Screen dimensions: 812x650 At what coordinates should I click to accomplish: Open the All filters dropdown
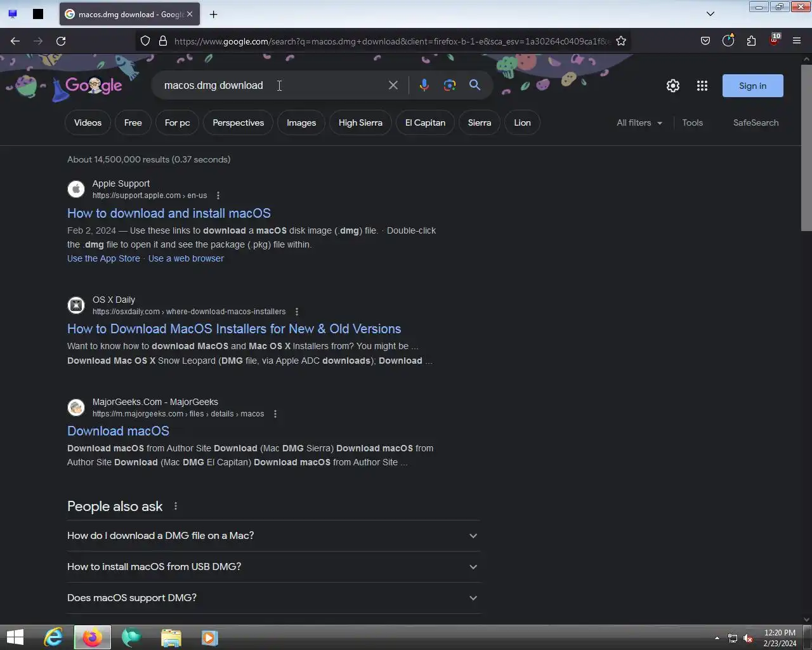coord(639,123)
